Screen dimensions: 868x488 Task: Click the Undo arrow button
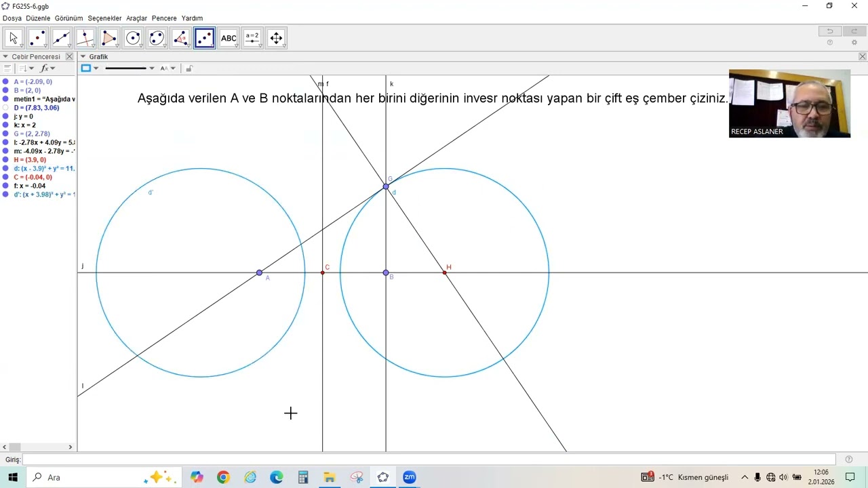point(829,31)
